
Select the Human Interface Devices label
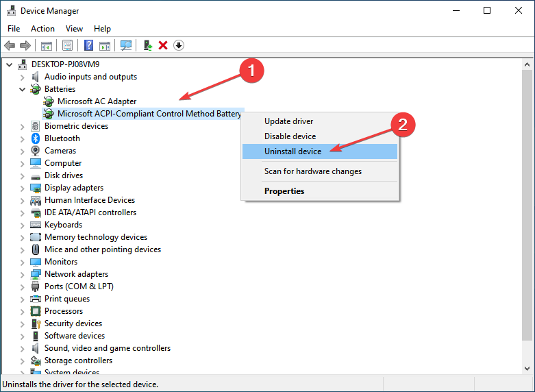(90, 200)
